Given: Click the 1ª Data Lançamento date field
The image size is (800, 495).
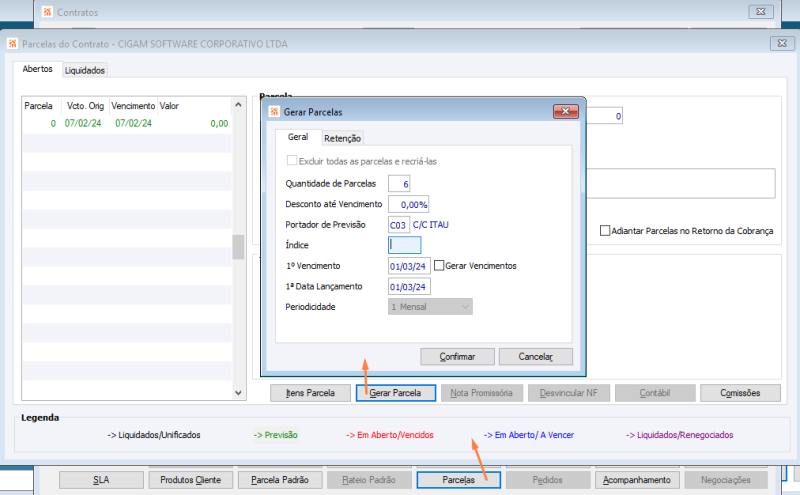Looking at the screenshot, I should click(x=409, y=286).
